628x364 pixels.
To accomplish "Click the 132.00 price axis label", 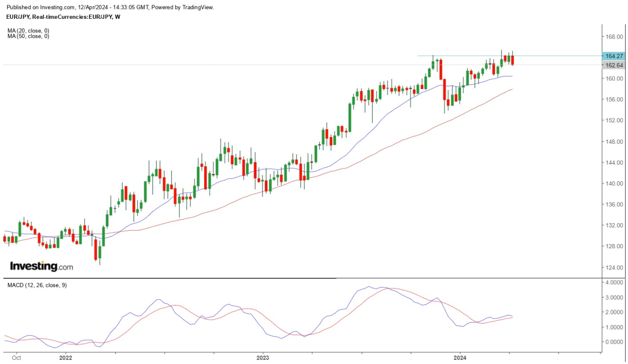I will (614, 226).
